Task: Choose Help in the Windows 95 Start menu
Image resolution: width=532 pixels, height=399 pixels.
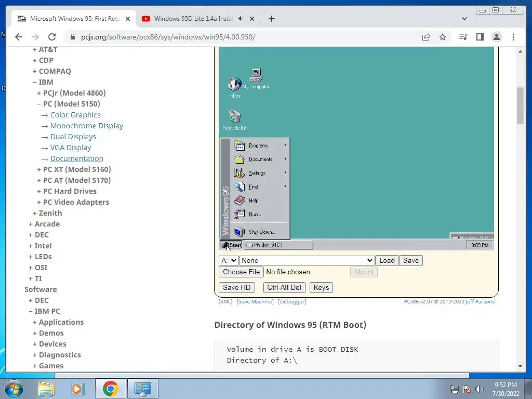Action: click(260, 201)
